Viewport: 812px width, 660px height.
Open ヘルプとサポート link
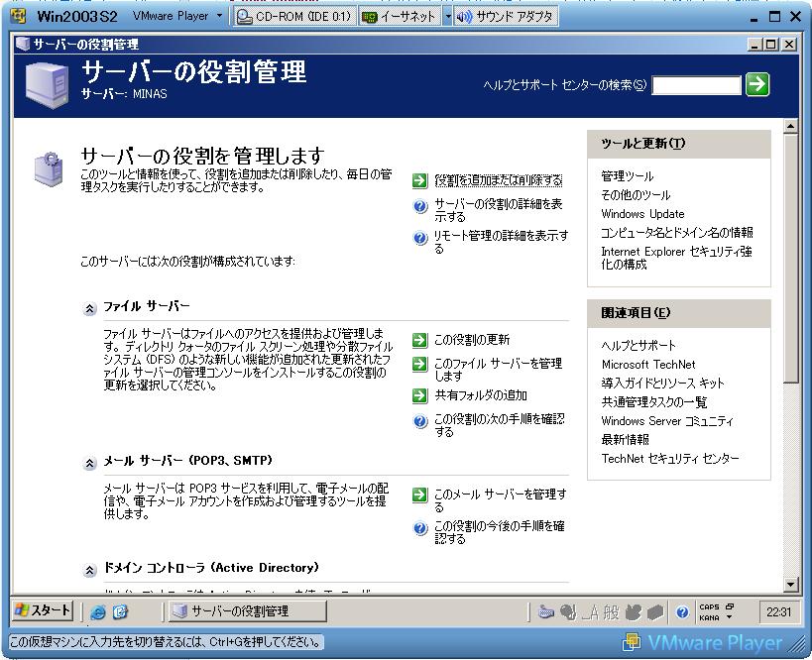click(x=638, y=345)
